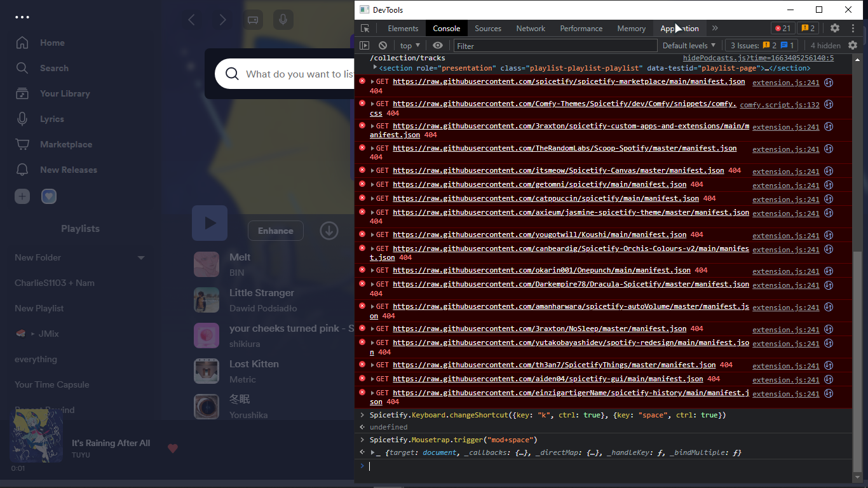Open DevTools settings gear icon

pyautogui.click(x=835, y=28)
